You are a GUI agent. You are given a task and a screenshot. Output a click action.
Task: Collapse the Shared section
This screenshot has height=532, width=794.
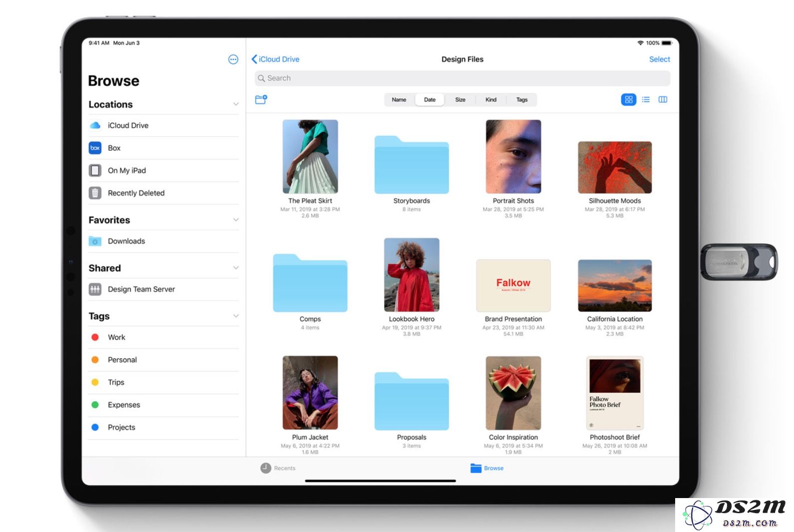click(x=236, y=268)
